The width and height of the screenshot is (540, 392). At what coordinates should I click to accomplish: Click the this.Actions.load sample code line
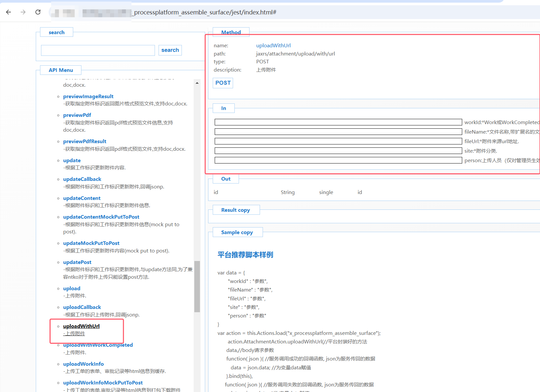299,333
